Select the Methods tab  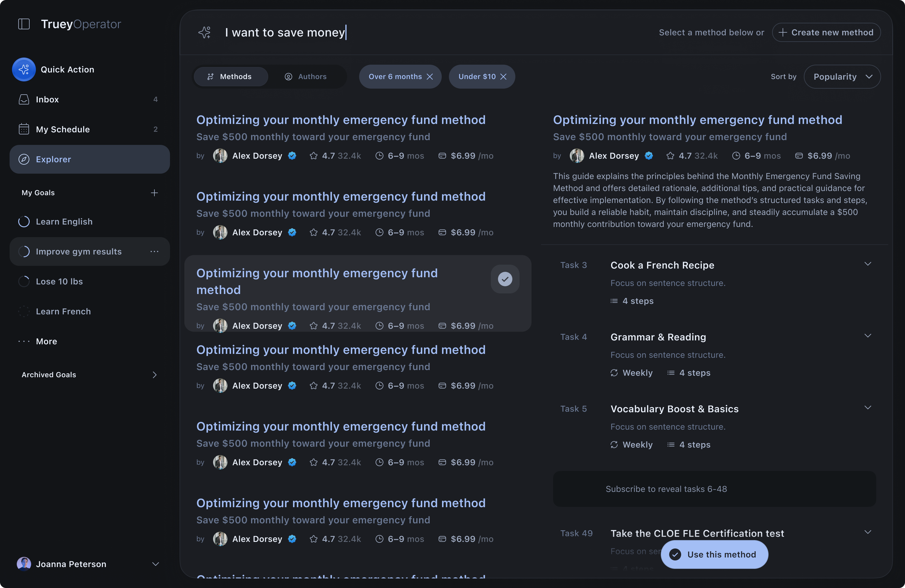click(230, 77)
